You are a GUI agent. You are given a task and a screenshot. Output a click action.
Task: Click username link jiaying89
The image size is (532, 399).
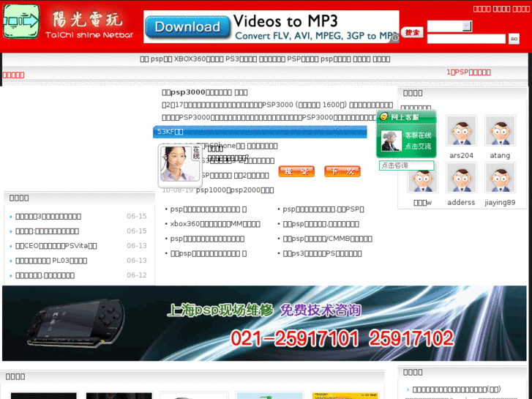coord(500,202)
